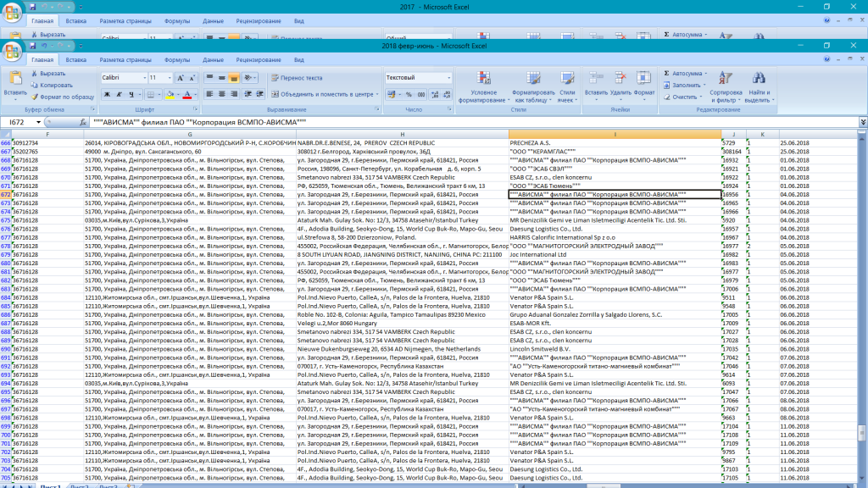Click Find & Select (Найти и выделить) binoculars
The image size is (868, 488).
click(x=759, y=78)
